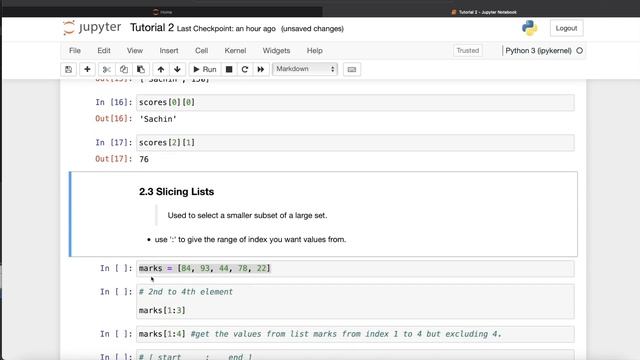Select the marks list definition cell
The image size is (640, 360).
tap(355, 269)
